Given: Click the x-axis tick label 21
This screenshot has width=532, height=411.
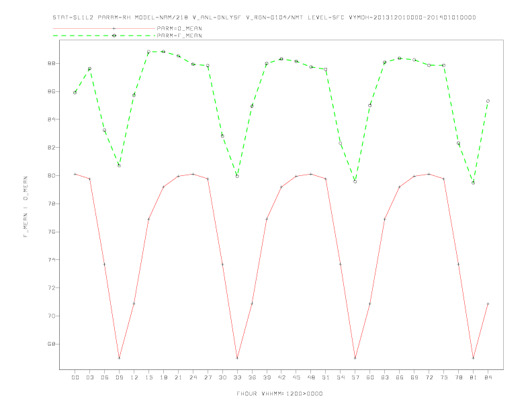Looking at the screenshot, I should tap(178, 377).
